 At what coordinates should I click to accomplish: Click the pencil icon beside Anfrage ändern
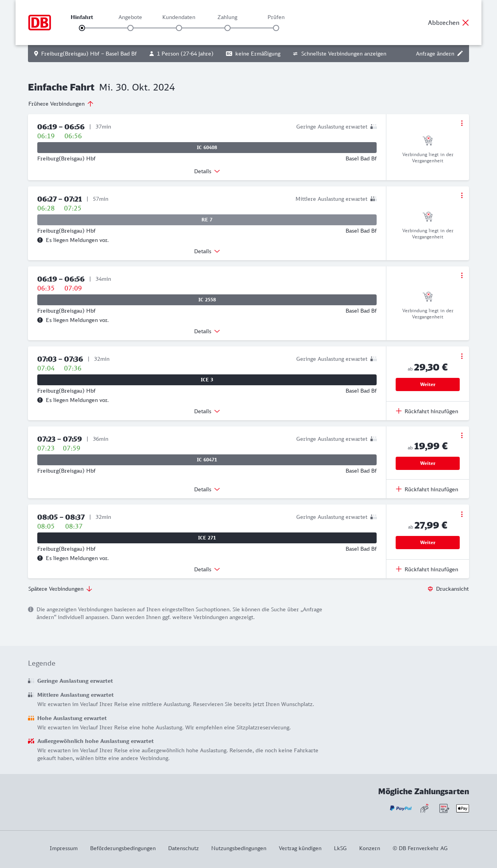click(460, 54)
